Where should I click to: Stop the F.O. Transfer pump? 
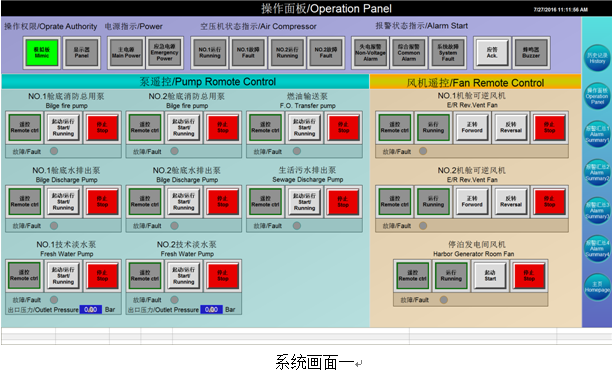coord(343,127)
